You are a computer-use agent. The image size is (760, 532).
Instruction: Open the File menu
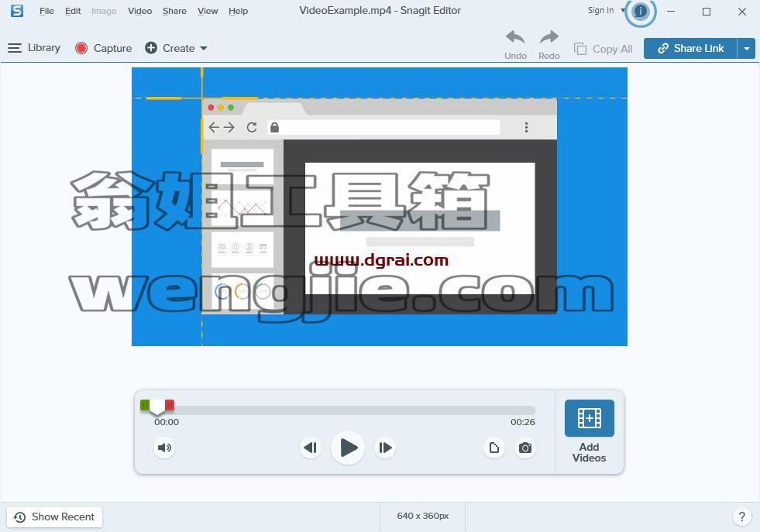pos(46,11)
